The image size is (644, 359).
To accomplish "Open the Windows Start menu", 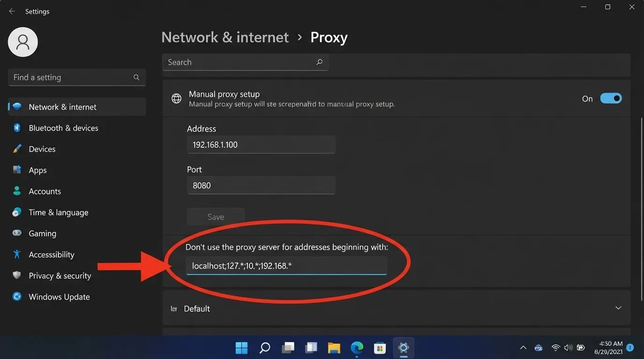I will [x=241, y=348].
